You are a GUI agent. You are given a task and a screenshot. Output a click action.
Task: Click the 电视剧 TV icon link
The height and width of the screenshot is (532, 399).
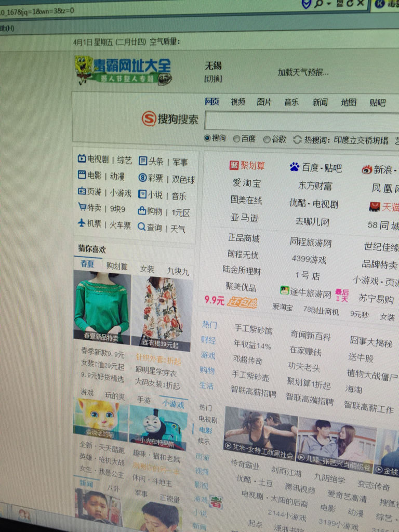(82, 158)
